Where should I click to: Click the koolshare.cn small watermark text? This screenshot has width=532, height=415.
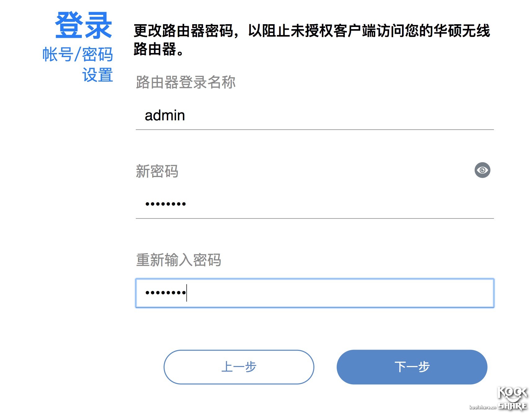tap(483, 407)
